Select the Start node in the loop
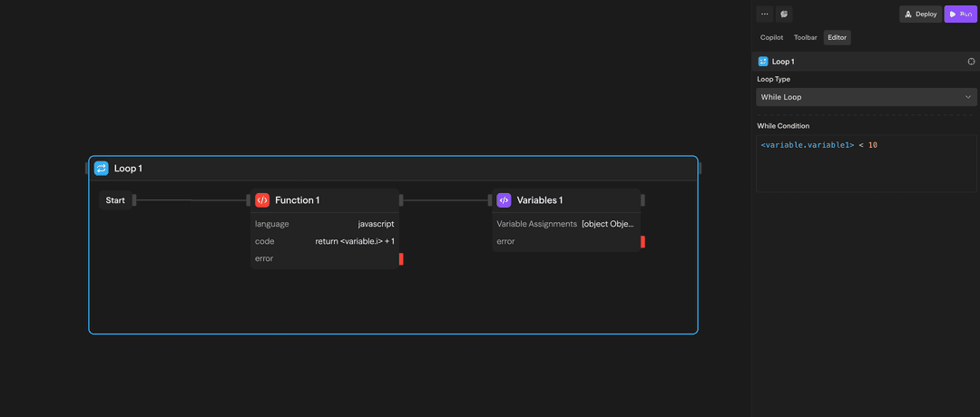 coord(115,200)
